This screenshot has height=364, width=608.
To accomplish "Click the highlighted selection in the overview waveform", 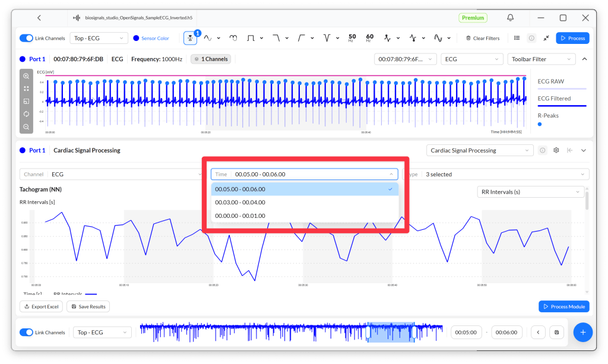I will 391,332.
